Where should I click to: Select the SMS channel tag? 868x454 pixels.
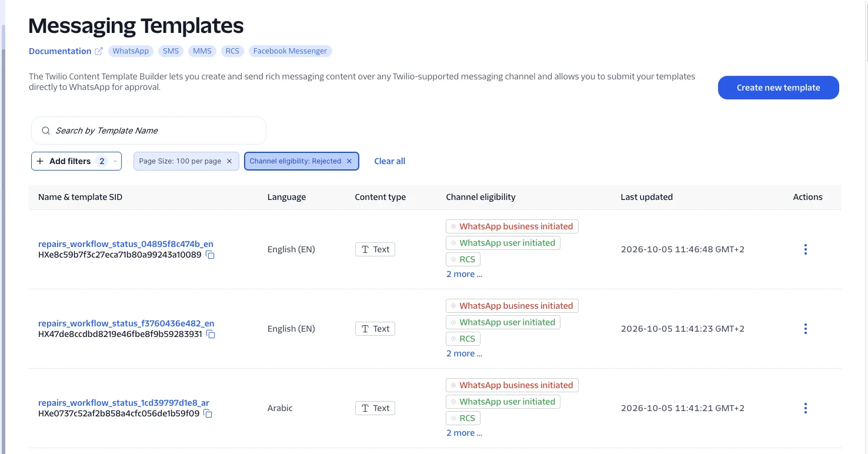click(171, 51)
